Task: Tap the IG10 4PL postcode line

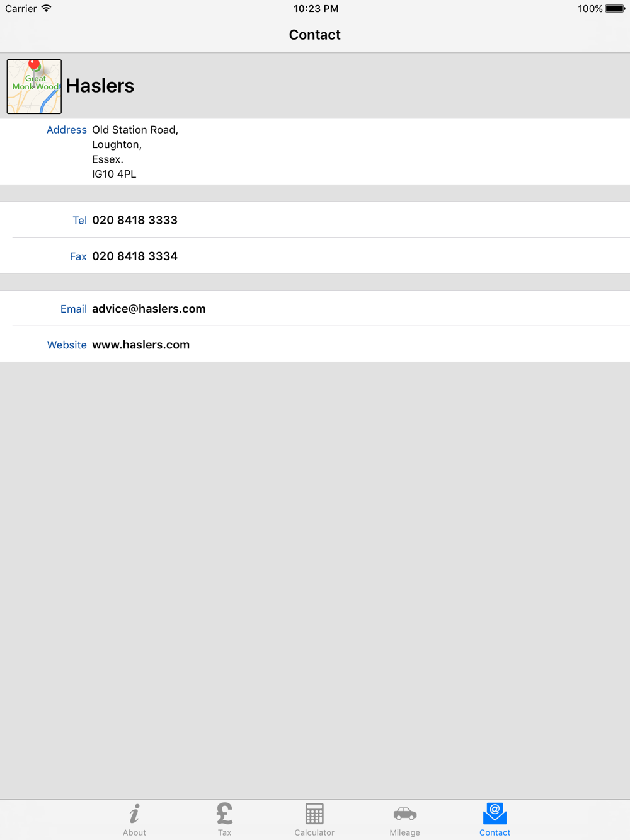Action: pyautogui.click(x=114, y=174)
